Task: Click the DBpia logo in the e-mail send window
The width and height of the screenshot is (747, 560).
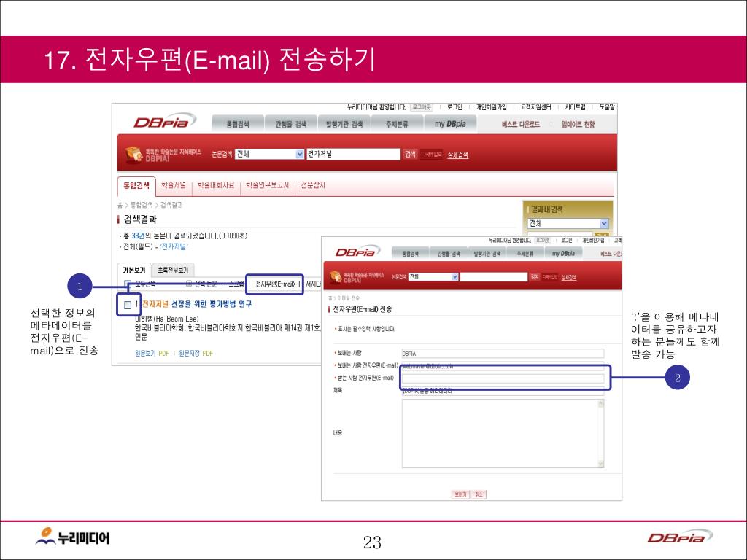Action: click(358, 251)
